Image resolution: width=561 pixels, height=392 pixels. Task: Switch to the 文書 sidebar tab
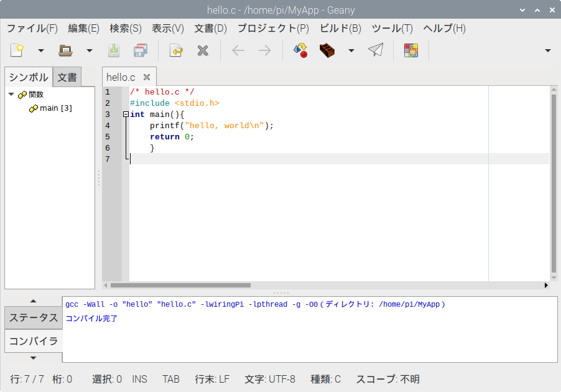click(x=67, y=77)
